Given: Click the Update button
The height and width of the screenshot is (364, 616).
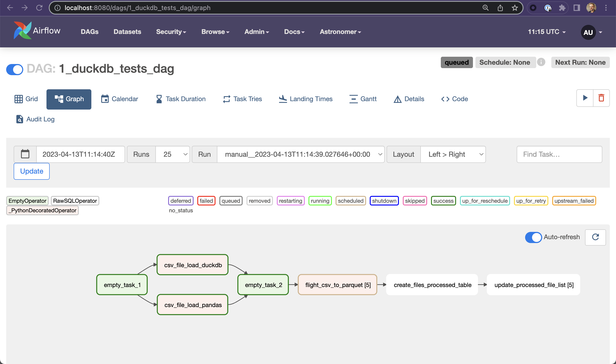Looking at the screenshot, I should 32,171.
